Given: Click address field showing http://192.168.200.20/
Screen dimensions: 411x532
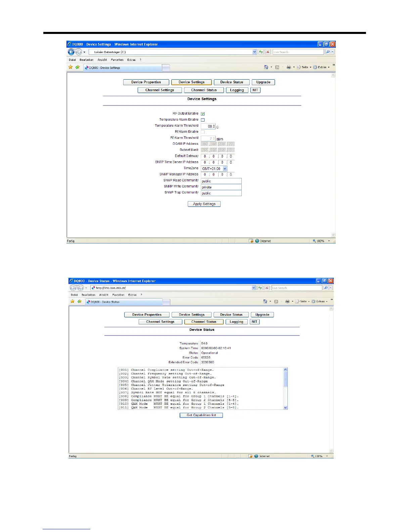Looking at the screenshot, I should [171, 288].
